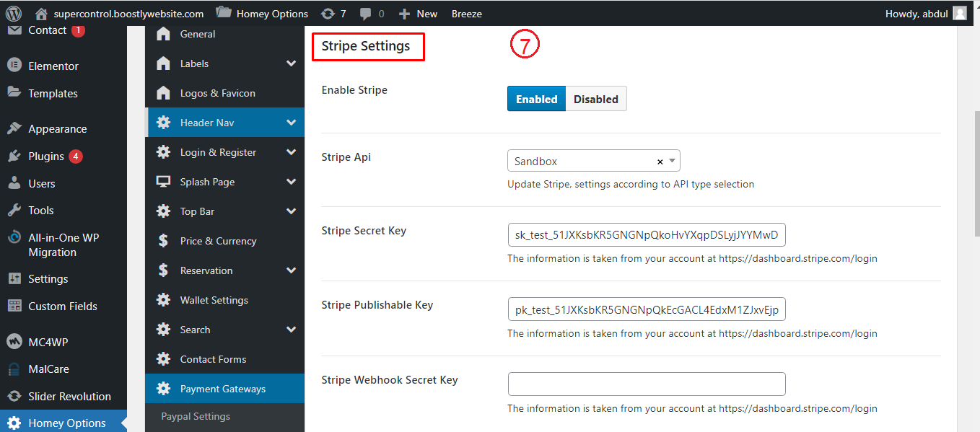The height and width of the screenshot is (432, 980).
Task: Click the Users person icon
Action: point(14,183)
